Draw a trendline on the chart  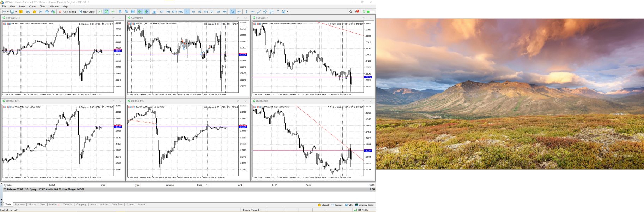(259, 12)
